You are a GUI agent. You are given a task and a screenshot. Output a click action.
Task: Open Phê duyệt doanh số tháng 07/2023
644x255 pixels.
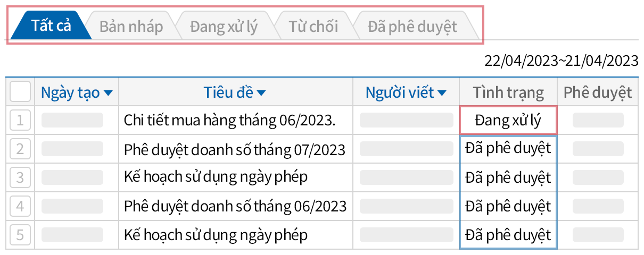tap(235, 149)
